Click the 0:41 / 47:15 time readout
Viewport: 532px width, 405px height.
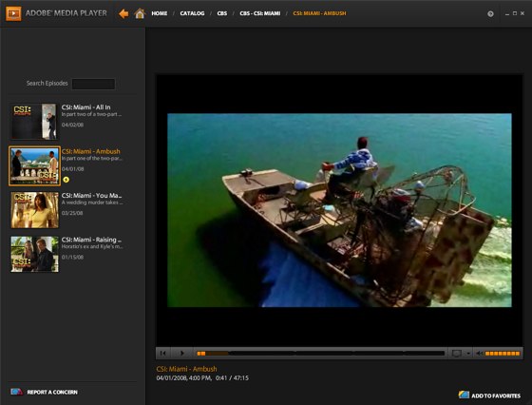click(x=232, y=377)
